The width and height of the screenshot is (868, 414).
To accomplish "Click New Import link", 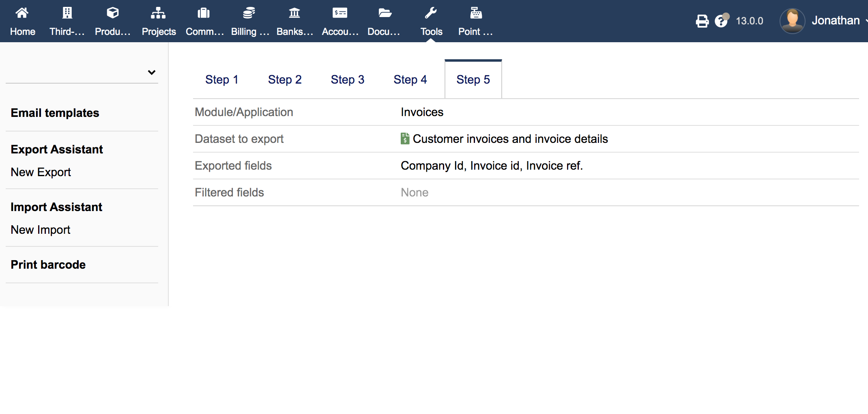I will click(41, 230).
